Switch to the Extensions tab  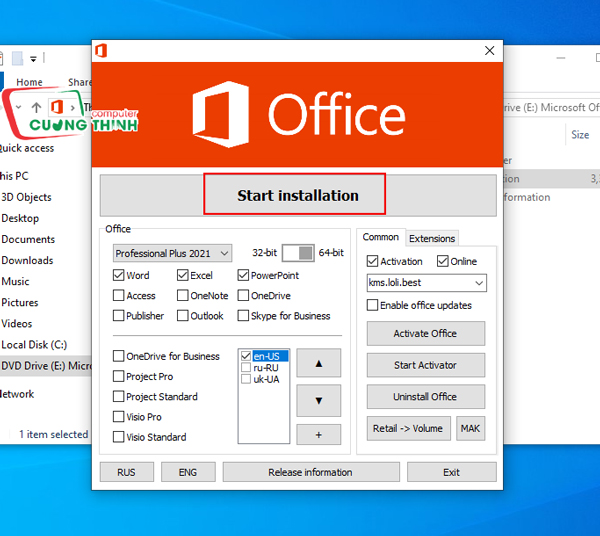432,238
